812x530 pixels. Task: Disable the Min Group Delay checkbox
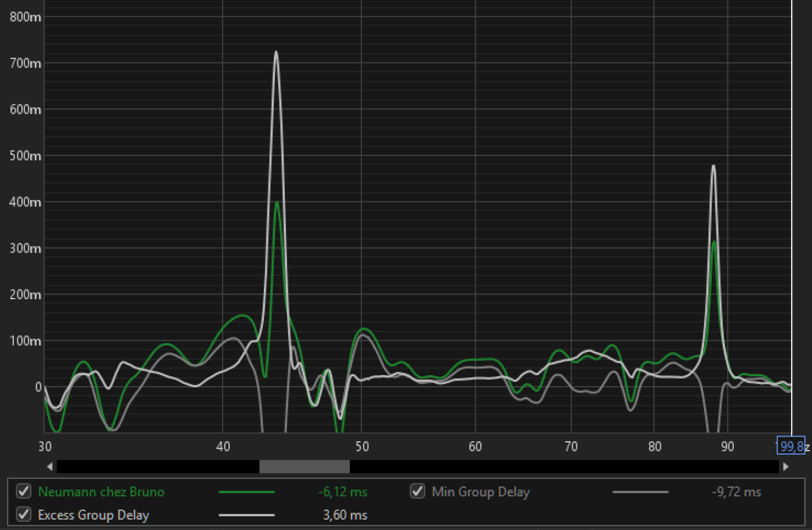[x=418, y=491]
